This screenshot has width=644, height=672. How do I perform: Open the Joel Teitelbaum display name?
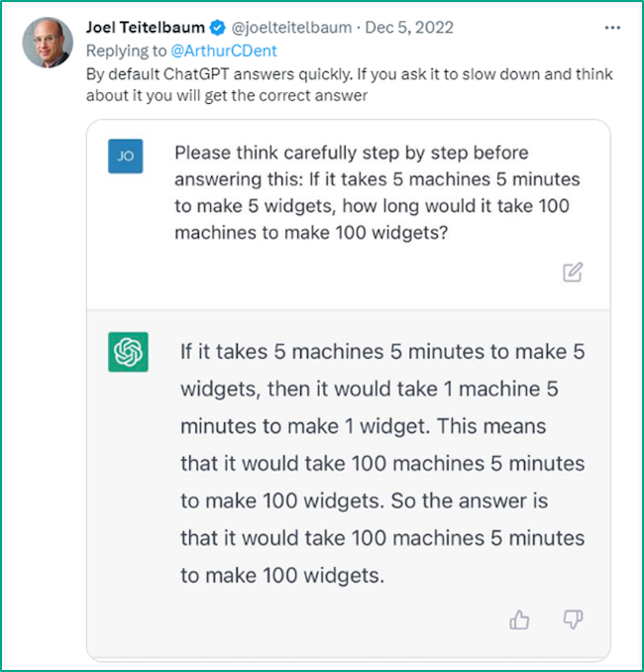pos(160,28)
